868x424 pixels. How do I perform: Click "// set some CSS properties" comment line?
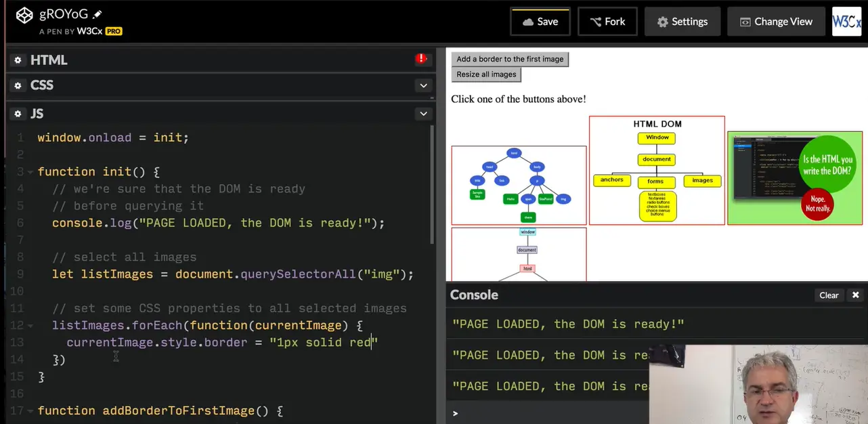pos(230,308)
